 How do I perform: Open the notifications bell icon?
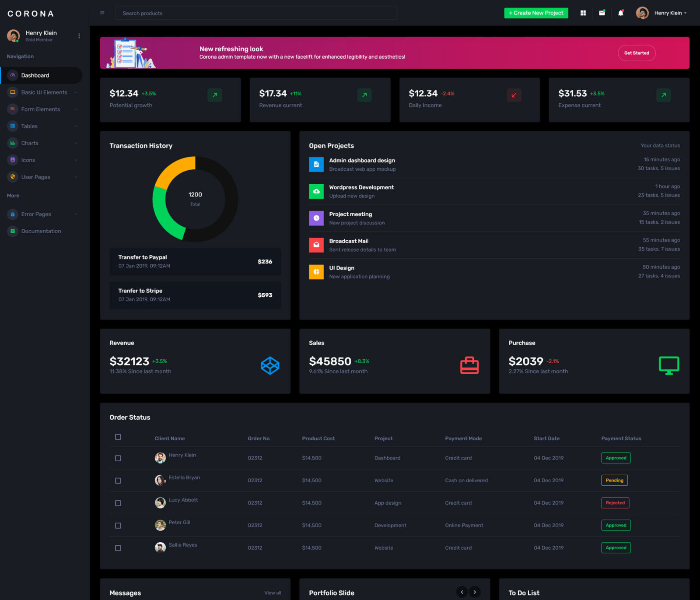[620, 13]
